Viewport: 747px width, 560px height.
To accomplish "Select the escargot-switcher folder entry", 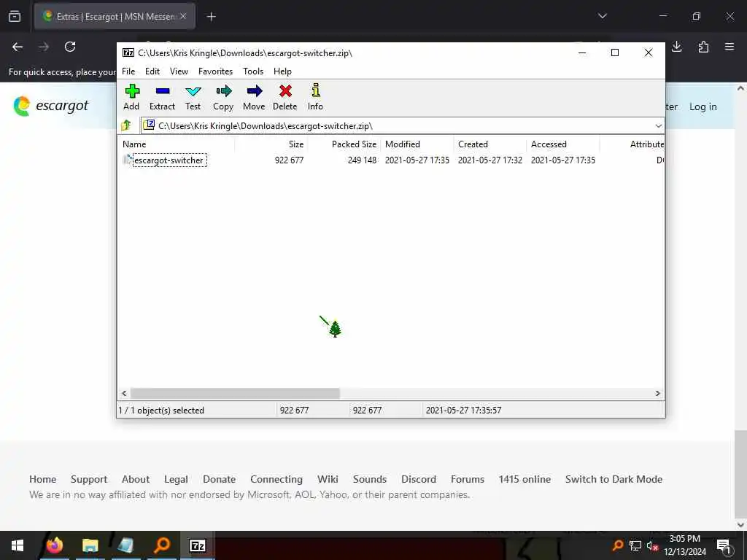I will click(x=164, y=160).
